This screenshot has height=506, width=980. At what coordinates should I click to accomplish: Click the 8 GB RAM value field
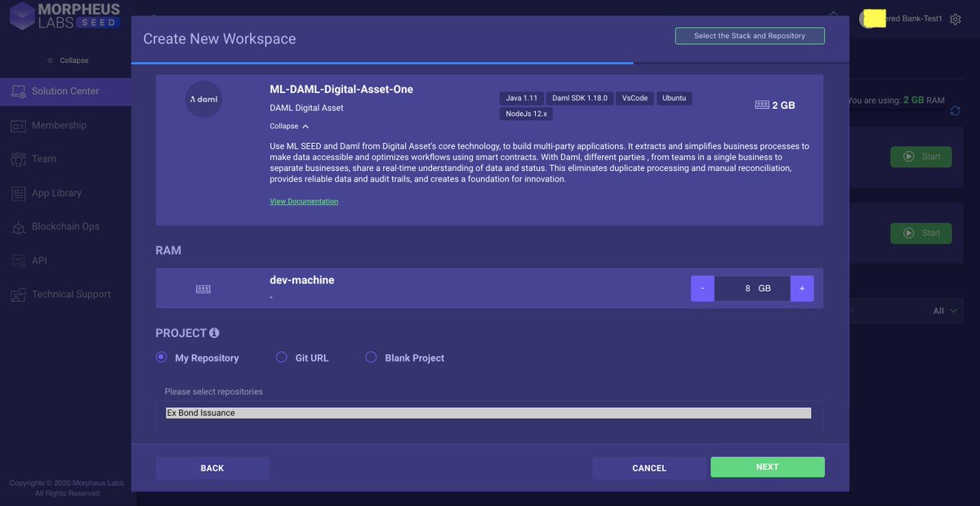[752, 289]
